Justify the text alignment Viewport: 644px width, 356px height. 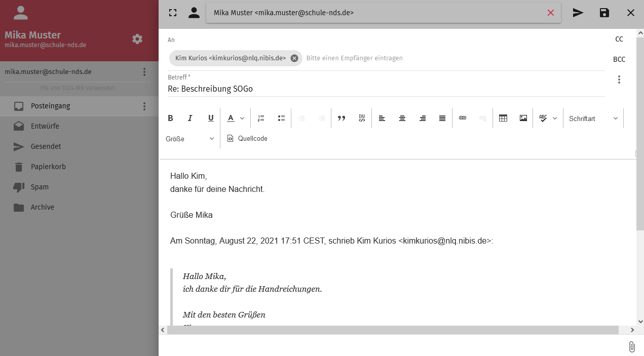pos(442,118)
